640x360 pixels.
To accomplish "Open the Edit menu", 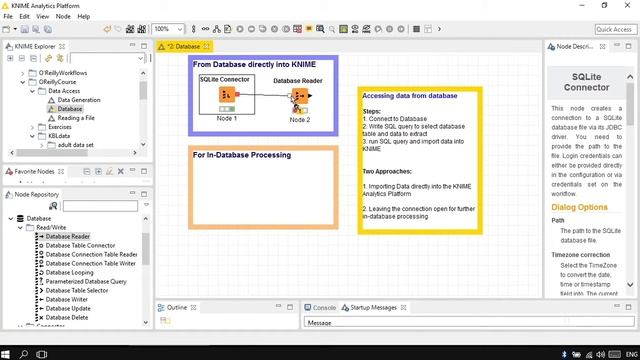I will click(x=24, y=16).
